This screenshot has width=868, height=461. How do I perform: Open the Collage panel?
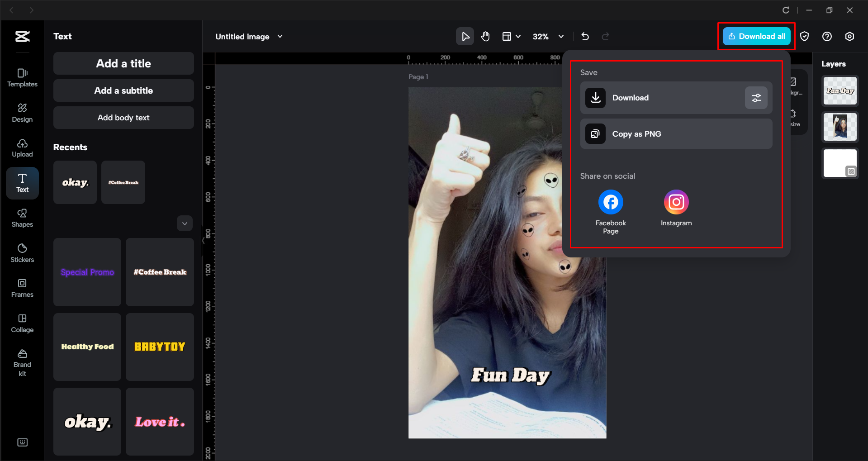click(22, 323)
